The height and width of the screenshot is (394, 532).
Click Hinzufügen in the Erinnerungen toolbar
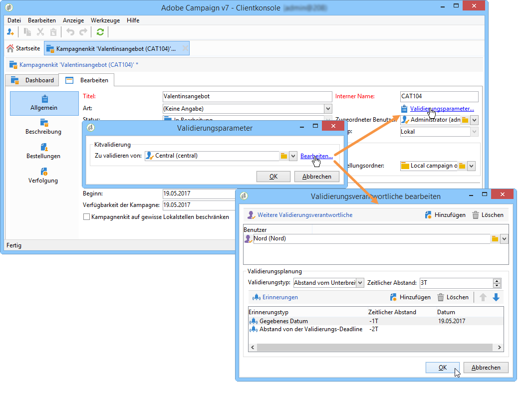pos(410,297)
